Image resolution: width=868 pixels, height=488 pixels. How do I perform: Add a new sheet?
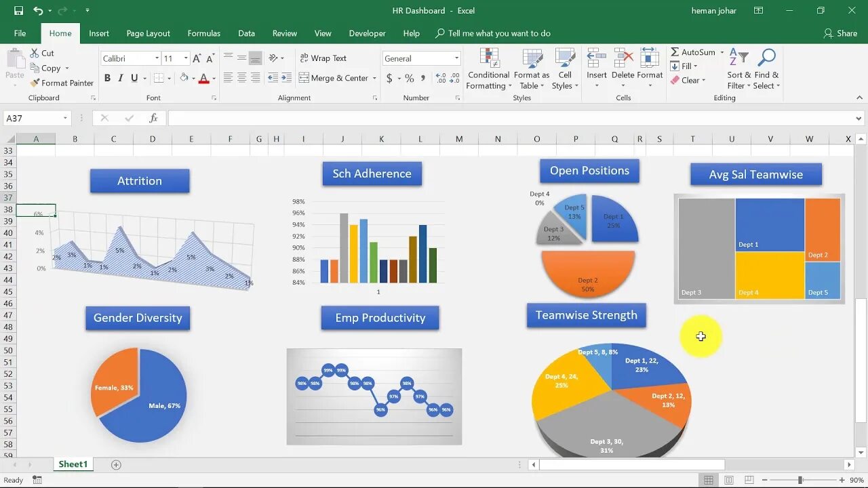click(116, 465)
